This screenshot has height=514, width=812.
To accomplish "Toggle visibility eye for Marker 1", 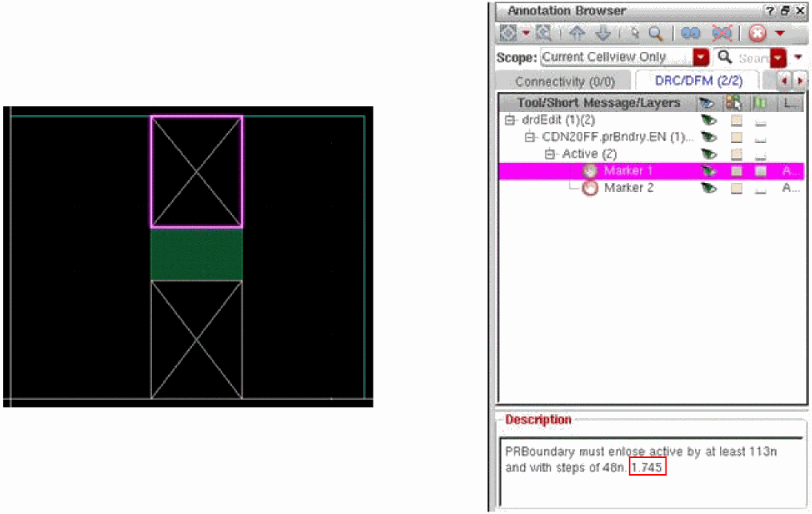I will coord(709,171).
